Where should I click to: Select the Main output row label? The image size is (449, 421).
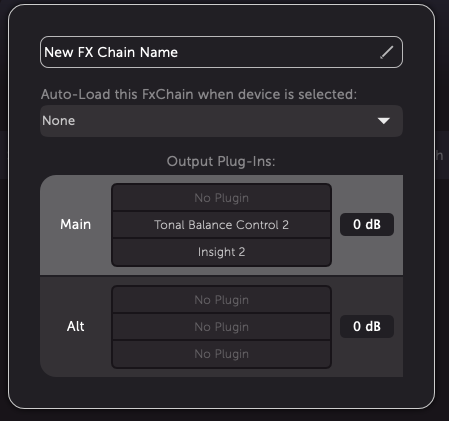pyautogui.click(x=76, y=224)
